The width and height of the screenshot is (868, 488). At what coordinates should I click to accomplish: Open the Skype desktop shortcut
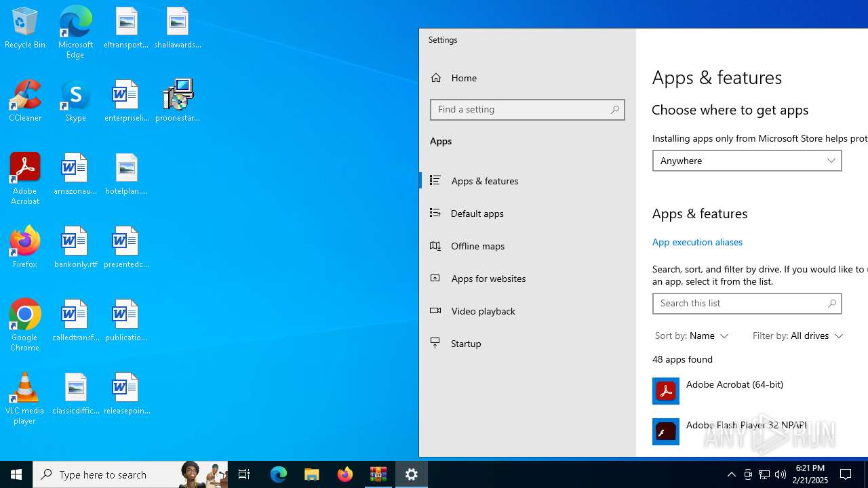click(x=75, y=102)
